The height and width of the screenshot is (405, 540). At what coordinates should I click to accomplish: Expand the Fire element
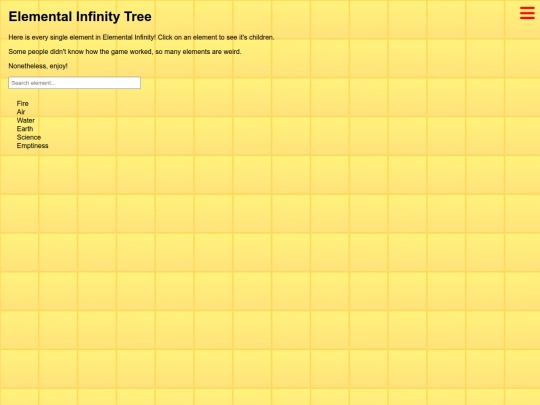(23, 103)
